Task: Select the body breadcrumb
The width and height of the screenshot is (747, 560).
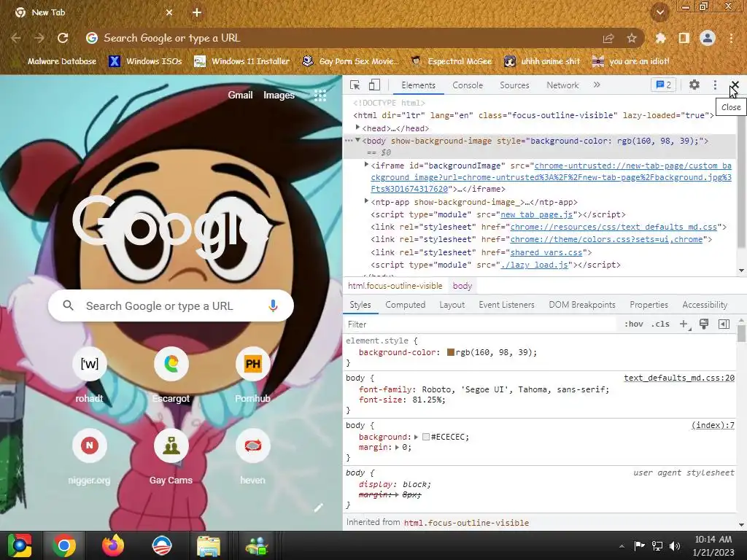Action: (x=462, y=286)
